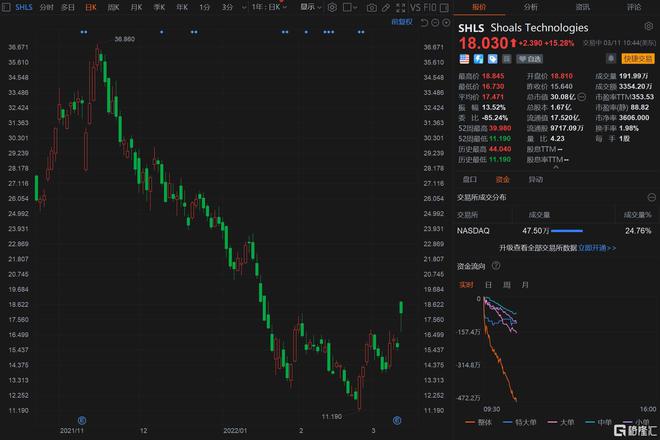Click the blue tag icon under the price
Viewport: 660px width, 440px height.
pos(492,59)
